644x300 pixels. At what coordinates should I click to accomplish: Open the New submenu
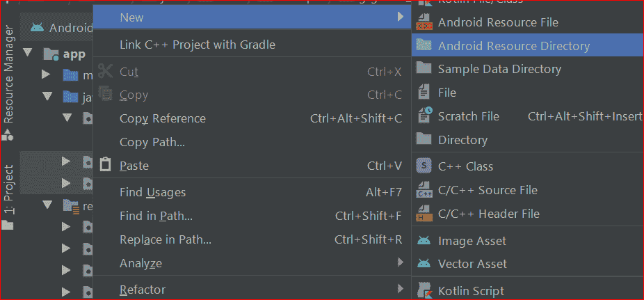[x=252, y=17]
